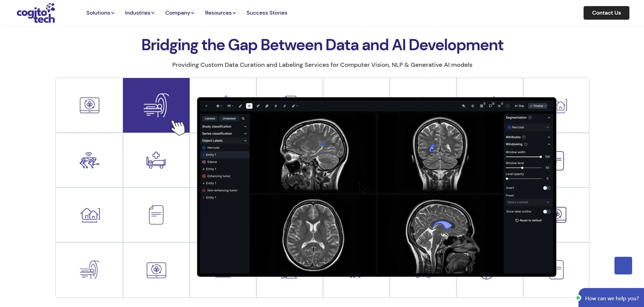Enable the Show label outline switch
The height and width of the screenshot is (307, 644).
point(547,212)
